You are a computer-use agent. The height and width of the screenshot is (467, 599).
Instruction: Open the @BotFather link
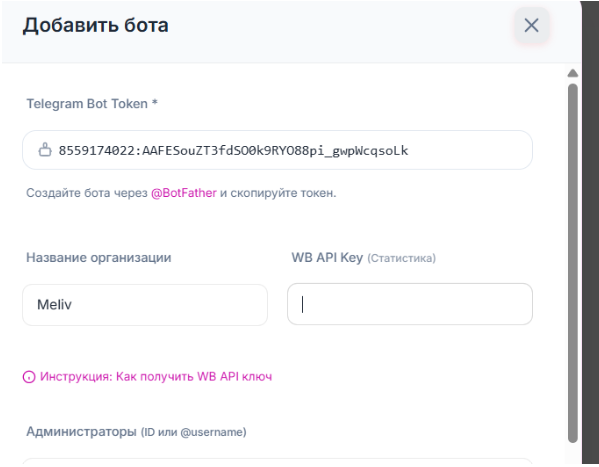(x=184, y=193)
